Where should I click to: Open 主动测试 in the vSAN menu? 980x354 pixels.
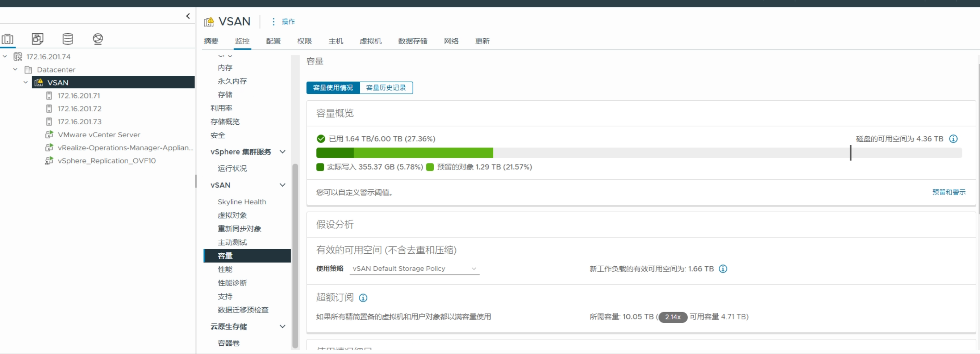232,242
